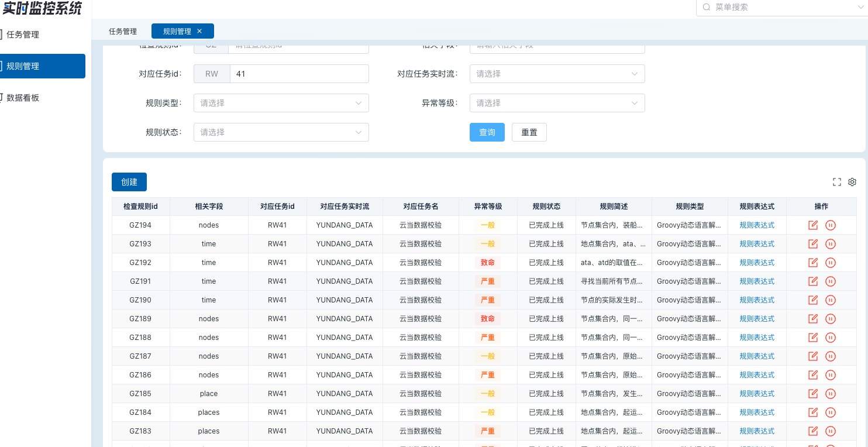Click 规则简述 cell in GZ190 row
Image resolution: width=868 pixels, height=447 pixels.
614,300
